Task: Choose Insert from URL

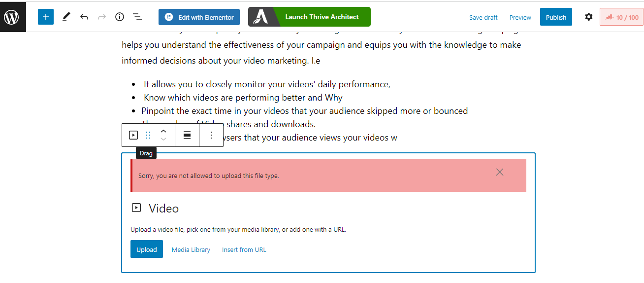Action: tap(244, 250)
